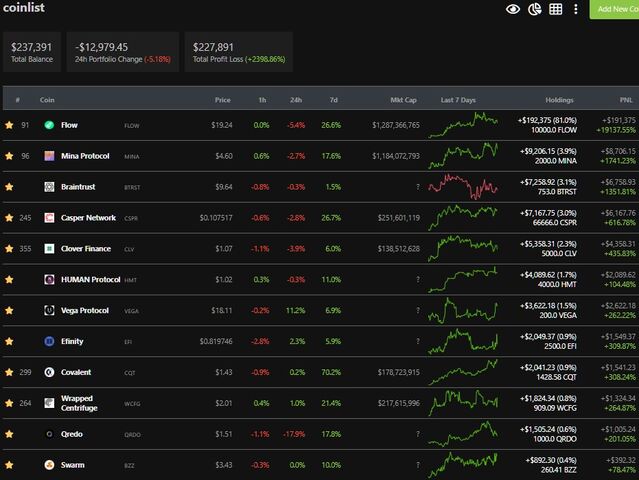Click Qredo 24h change -17.9%
The image size is (639, 480).
point(294,434)
